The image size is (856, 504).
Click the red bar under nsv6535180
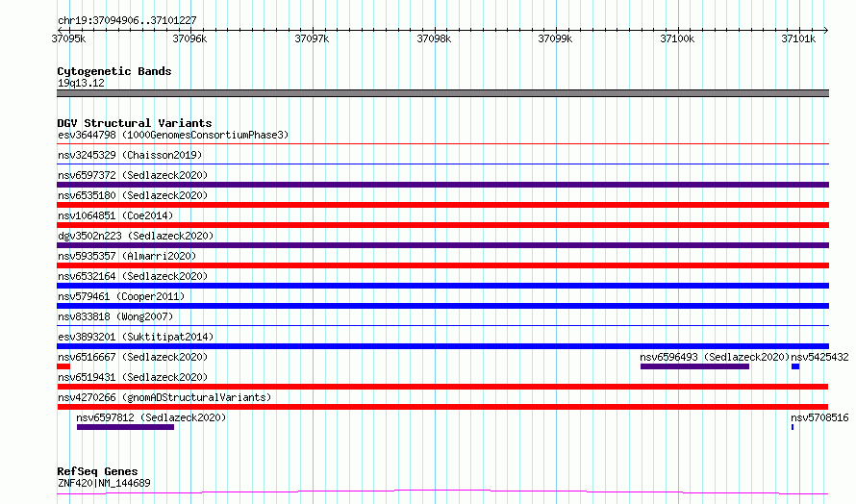(442, 205)
